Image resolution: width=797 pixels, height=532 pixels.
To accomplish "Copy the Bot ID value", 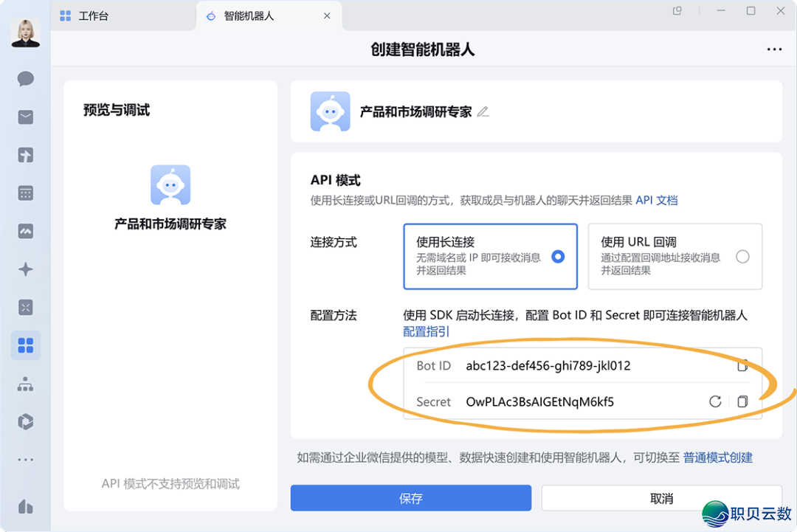I will click(742, 365).
